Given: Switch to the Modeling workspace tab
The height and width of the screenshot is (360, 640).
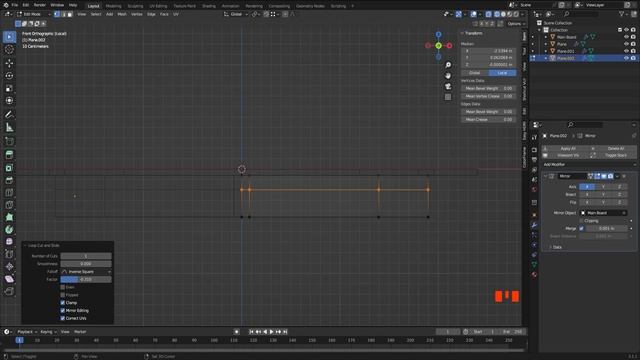Looking at the screenshot, I should point(113,6).
